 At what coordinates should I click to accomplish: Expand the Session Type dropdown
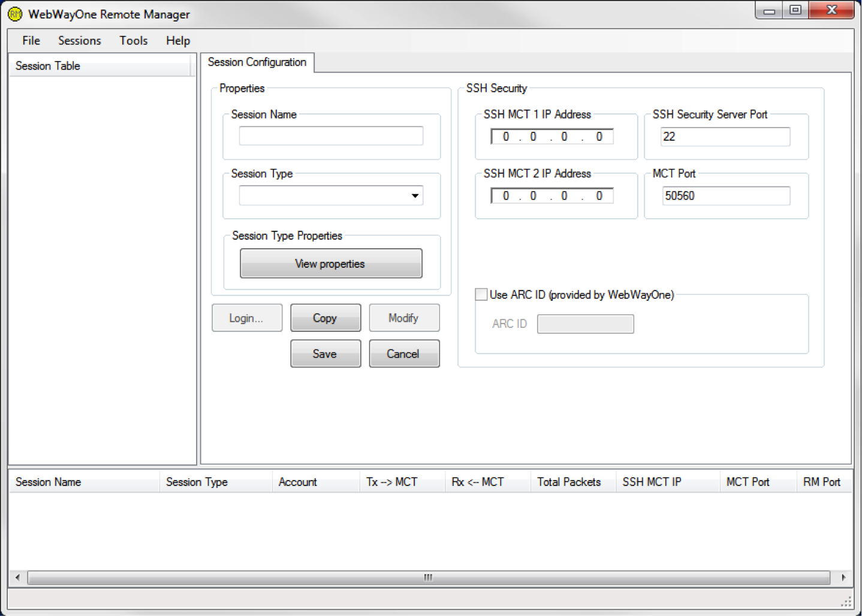click(415, 196)
